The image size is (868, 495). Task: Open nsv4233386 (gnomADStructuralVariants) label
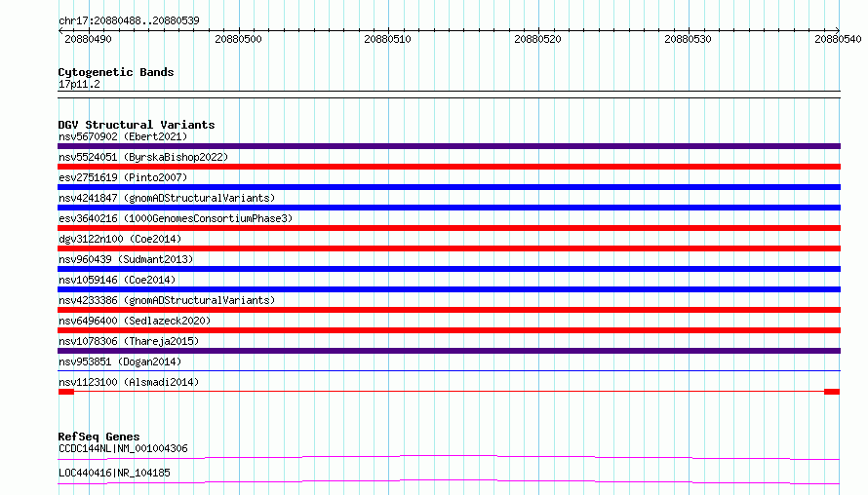[167, 300]
